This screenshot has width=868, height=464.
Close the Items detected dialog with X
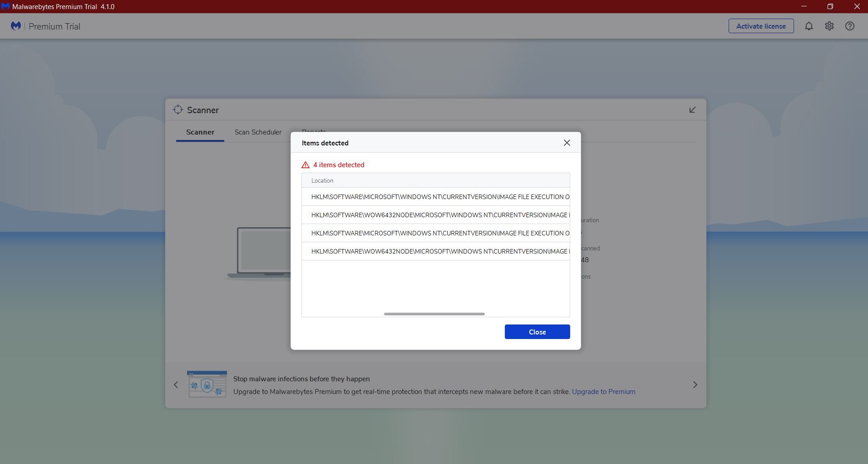click(567, 143)
